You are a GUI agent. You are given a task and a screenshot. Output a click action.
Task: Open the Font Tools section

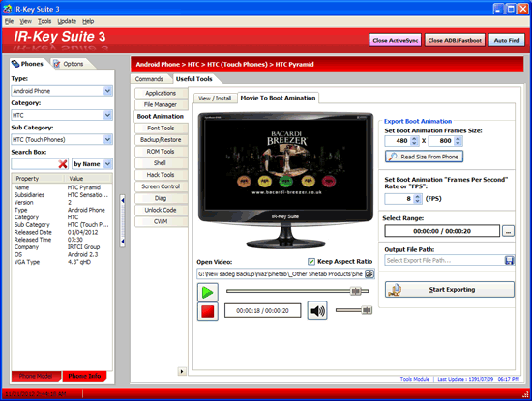point(161,129)
